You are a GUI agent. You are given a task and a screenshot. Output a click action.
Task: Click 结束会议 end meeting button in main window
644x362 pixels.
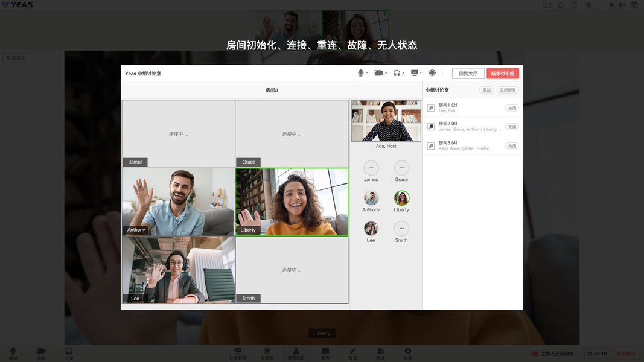tap(626, 354)
